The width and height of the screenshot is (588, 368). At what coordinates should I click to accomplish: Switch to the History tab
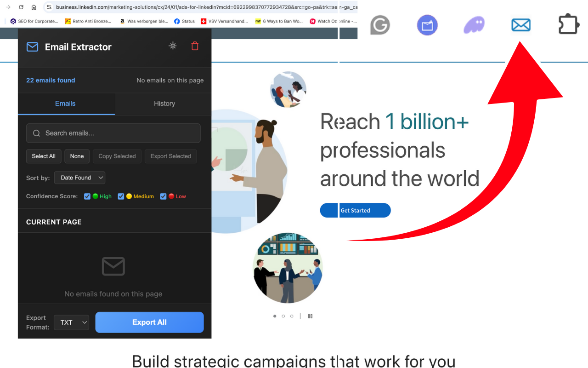click(x=164, y=103)
